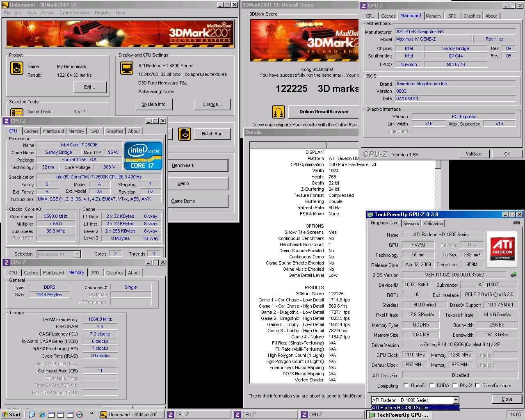
Task: Click the 122225 3D marks score text
Action: (317, 89)
